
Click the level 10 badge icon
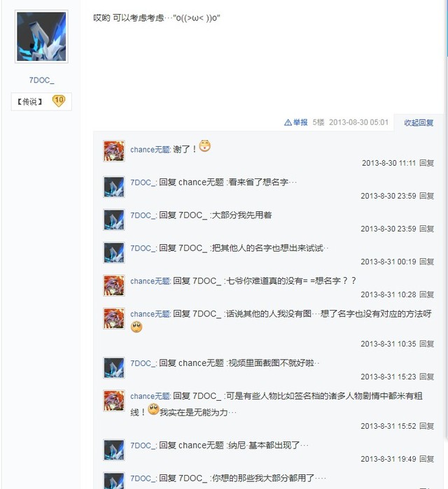coord(59,101)
